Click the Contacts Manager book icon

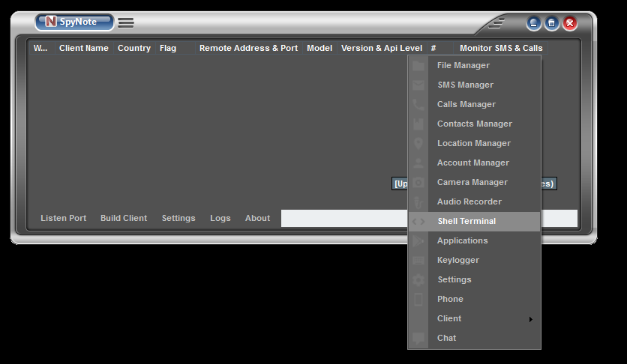point(418,124)
